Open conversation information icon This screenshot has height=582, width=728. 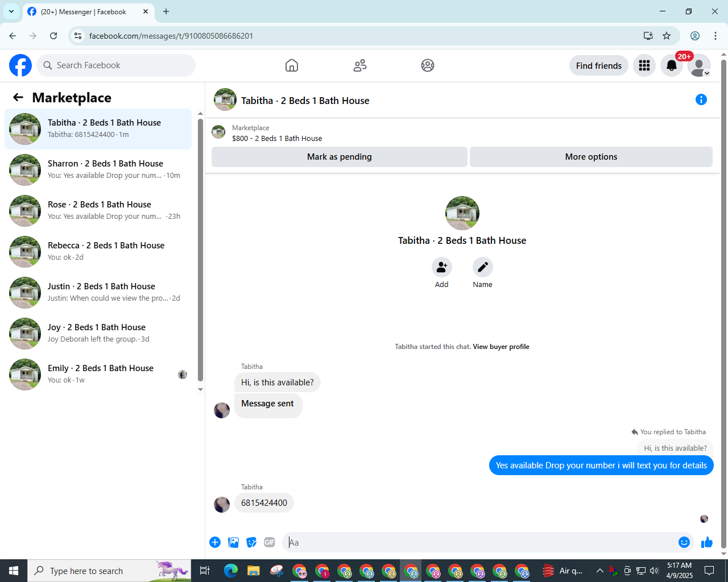[701, 99]
